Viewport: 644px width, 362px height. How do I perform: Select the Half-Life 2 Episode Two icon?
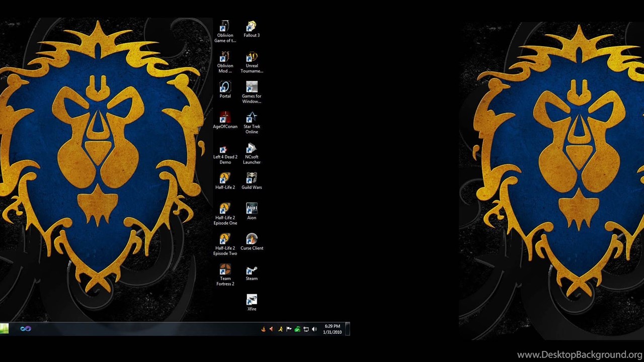click(x=225, y=244)
